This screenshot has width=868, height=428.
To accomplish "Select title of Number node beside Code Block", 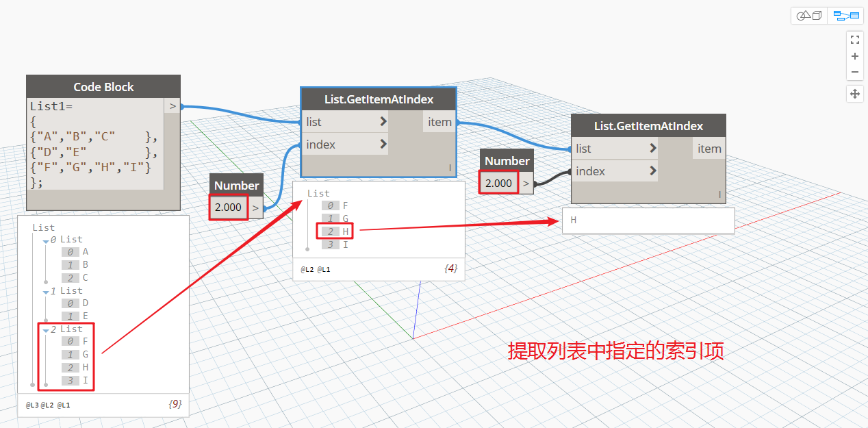I will (x=236, y=186).
